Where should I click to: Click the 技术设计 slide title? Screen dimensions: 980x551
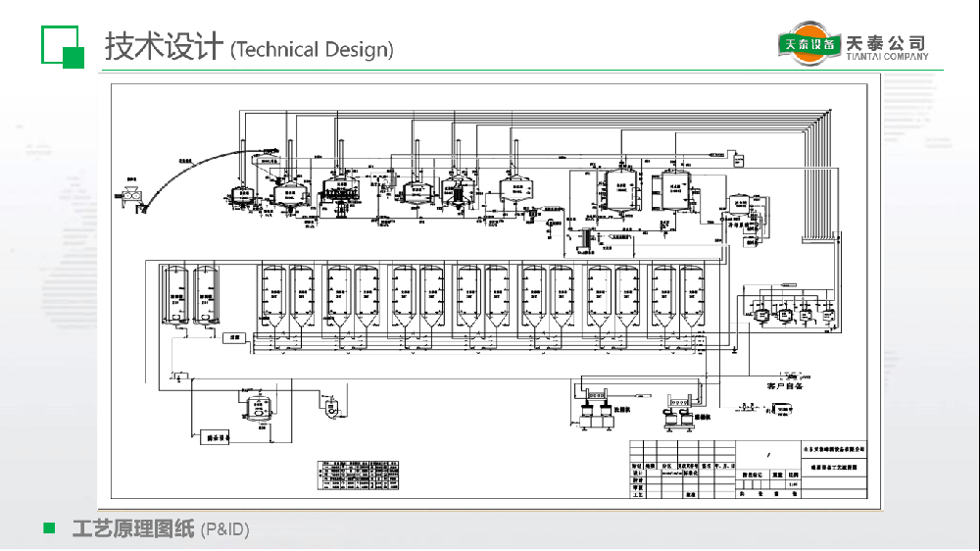(x=164, y=47)
